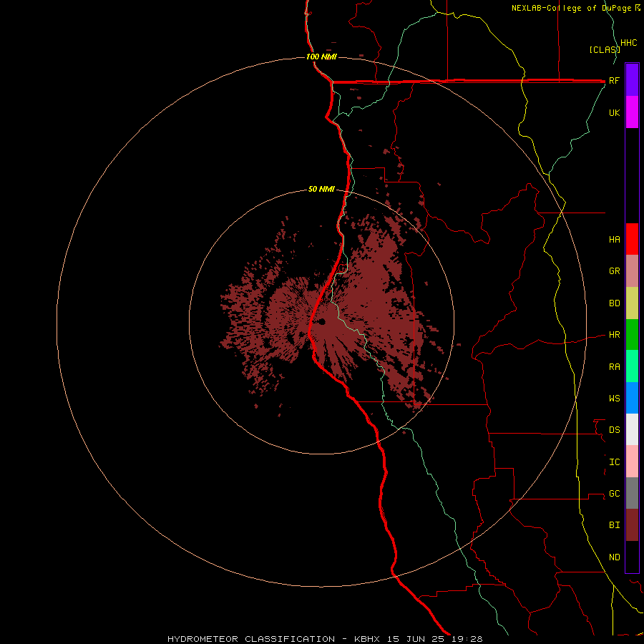Click the RF legend label
The width and height of the screenshot is (644, 644).
click(x=614, y=80)
